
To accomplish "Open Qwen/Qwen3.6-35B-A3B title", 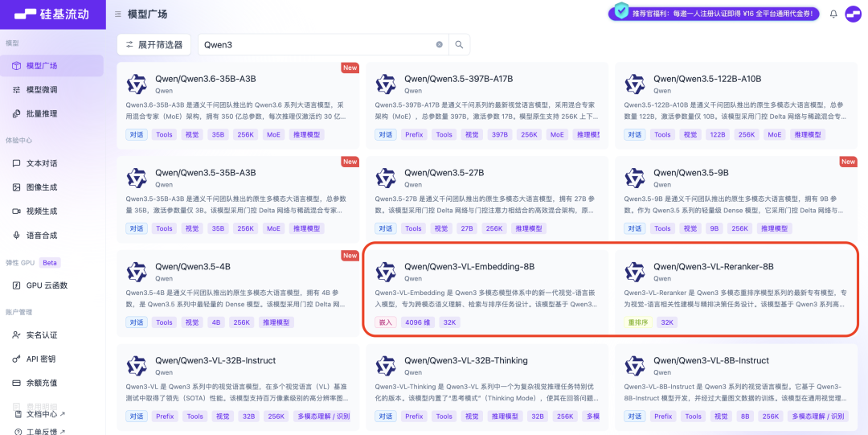I will 206,79.
